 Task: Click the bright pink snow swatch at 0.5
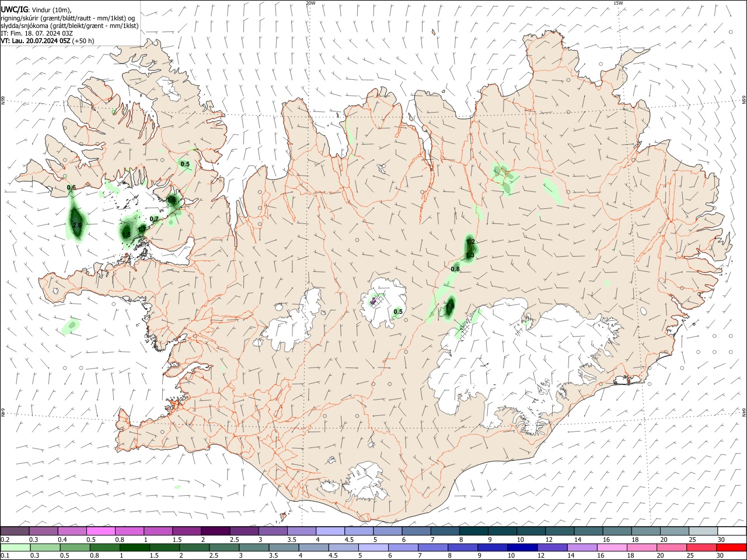(x=100, y=531)
